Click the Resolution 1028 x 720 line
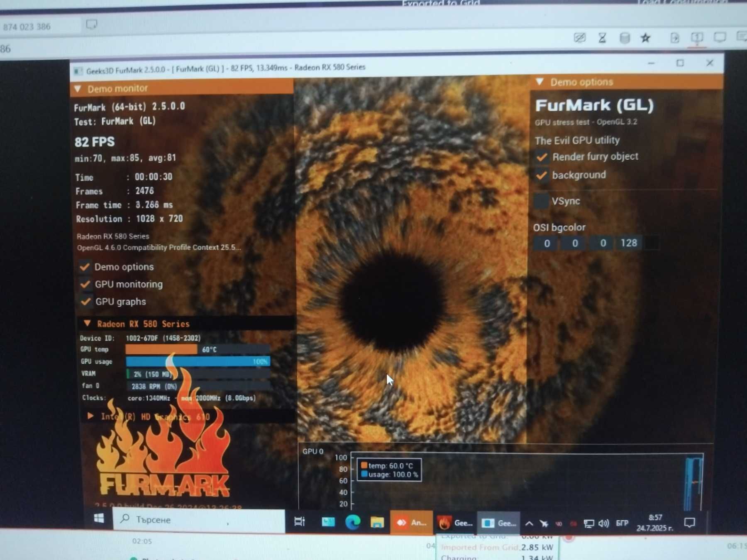 pyautogui.click(x=129, y=219)
